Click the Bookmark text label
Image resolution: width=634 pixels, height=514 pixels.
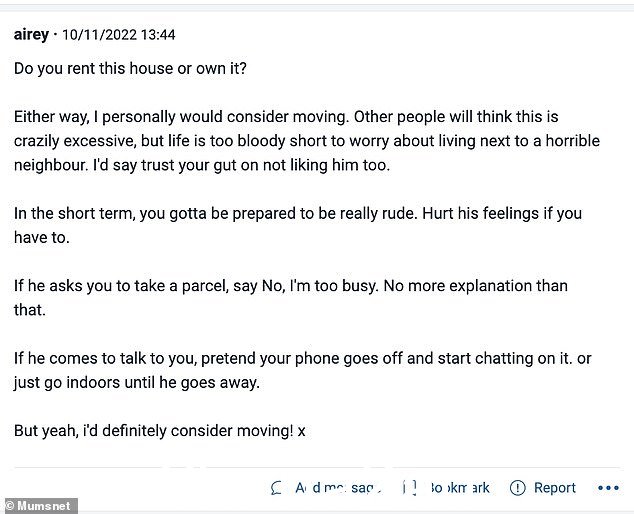point(460,488)
